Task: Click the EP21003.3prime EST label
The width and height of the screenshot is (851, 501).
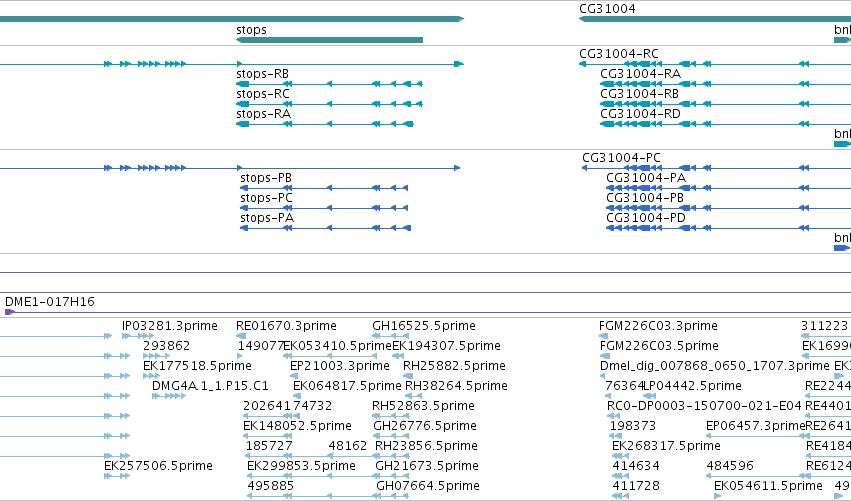Action: pos(340,366)
